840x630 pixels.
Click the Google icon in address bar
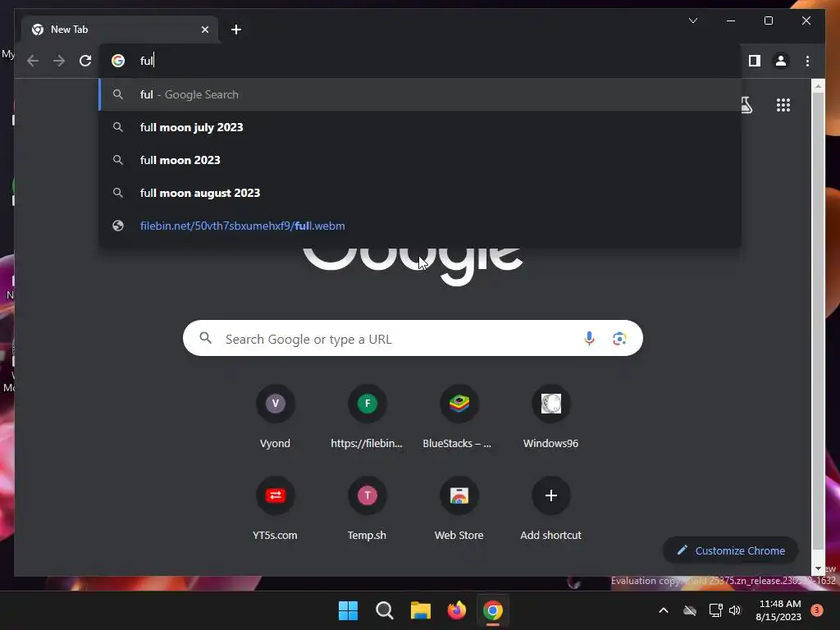tap(118, 61)
